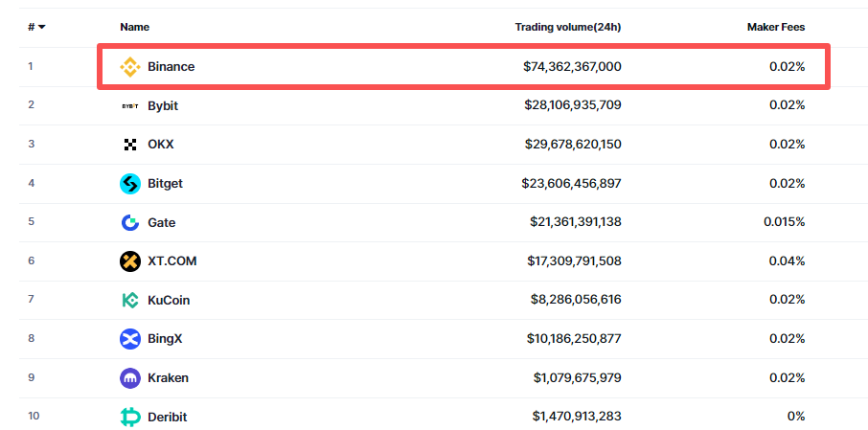Screen dimensions: 868x430
Task: Click the Bybit logo icon
Action: coord(129,105)
